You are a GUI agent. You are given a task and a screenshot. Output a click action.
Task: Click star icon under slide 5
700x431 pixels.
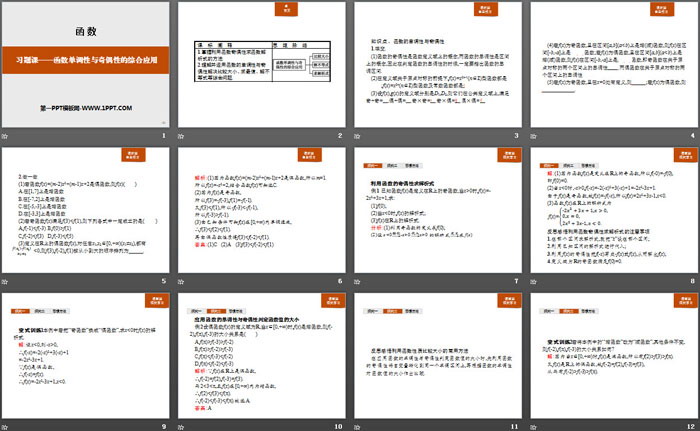tap(4, 281)
